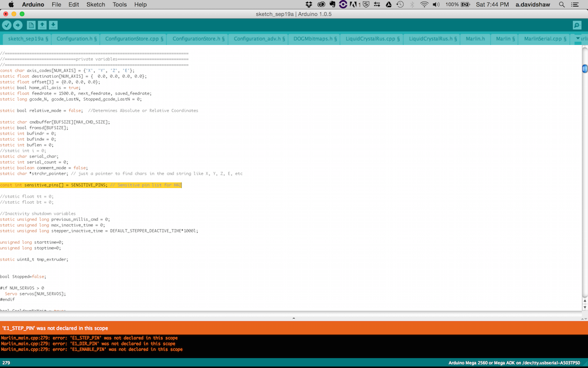The height and width of the screenshot is (368, 588).
Task: Open the Sketch menu
Action: [96, 5]
